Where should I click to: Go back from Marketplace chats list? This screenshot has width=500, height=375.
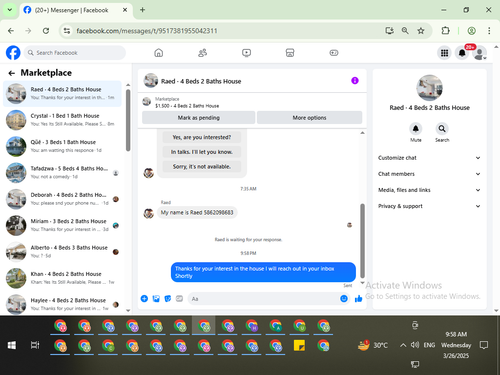12,73
